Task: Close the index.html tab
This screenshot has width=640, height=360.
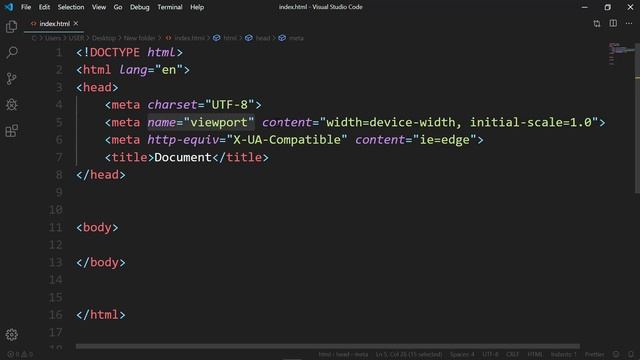Action: point(76,24)
